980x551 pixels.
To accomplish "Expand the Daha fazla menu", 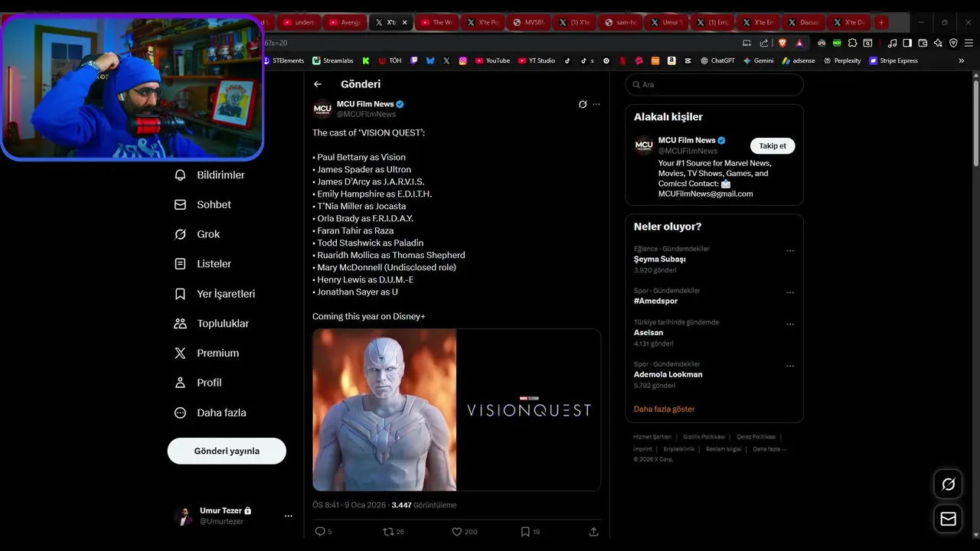I will [x=211, y=412].
